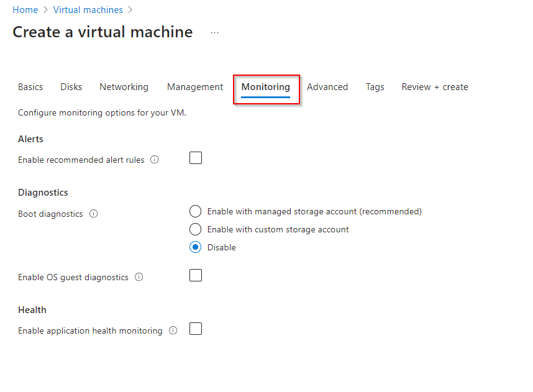This screenshot has height=392, width=533.
Task: Navigate to Home breadcrumb link
Action: [25, 10]
